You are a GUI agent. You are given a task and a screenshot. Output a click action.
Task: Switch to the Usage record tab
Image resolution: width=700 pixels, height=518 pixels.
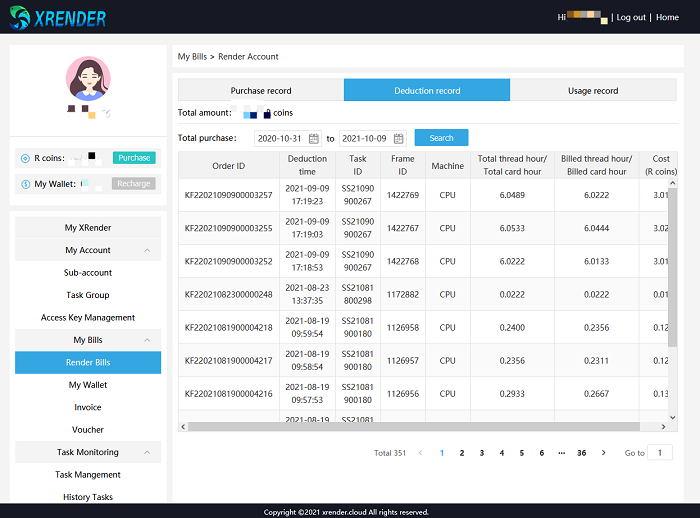(593, 91)
